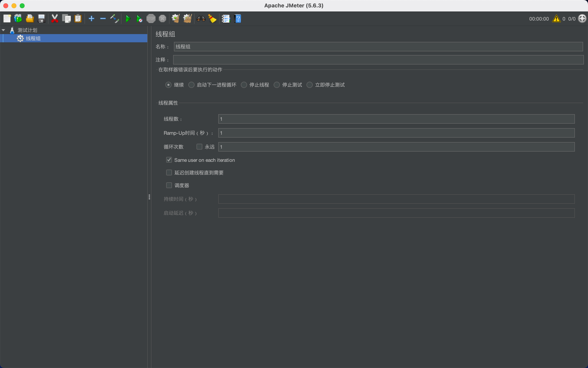
Task: Click the gray Stop sign icon
Action: coord(151,18)
